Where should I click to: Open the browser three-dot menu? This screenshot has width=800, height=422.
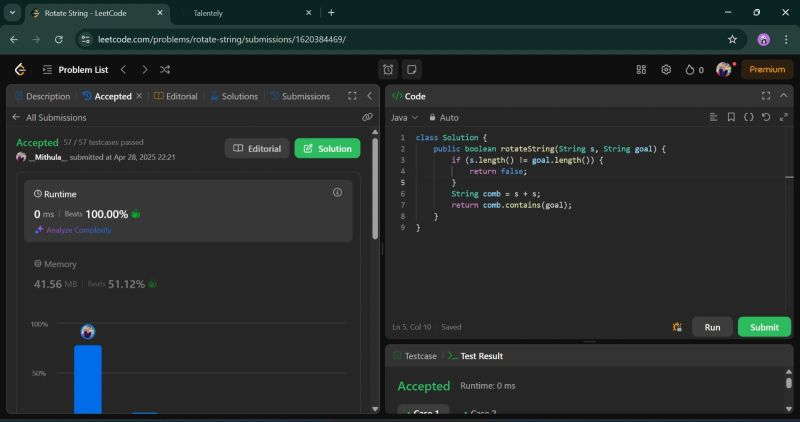786,39
